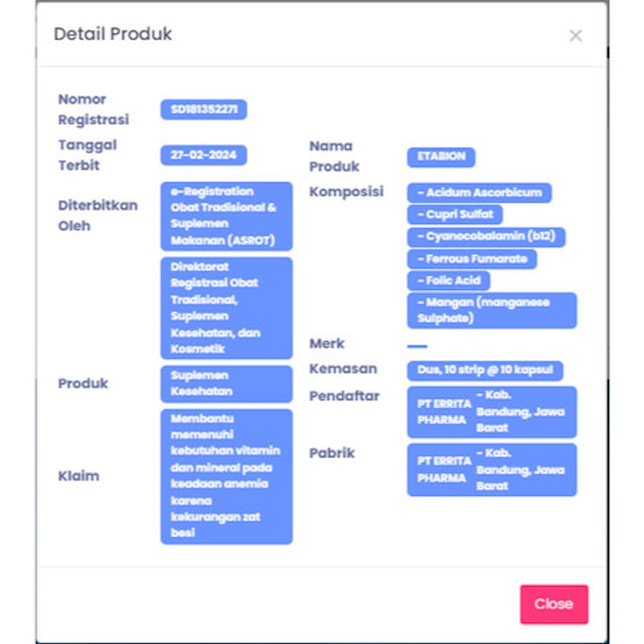This screenshot has height=644, width=644.
Task: Select the ETABION product name badge
Action: (441, 157)
